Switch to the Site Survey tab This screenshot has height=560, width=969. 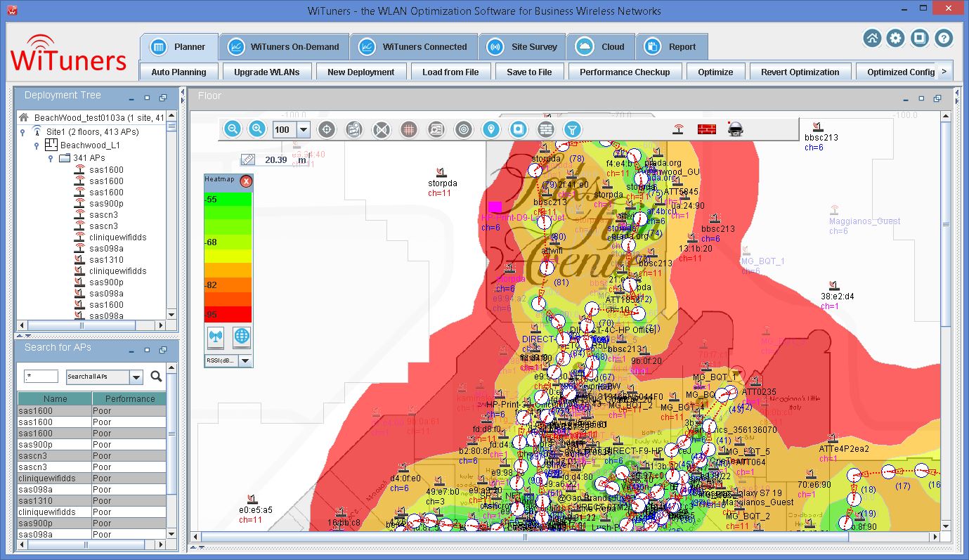pyautogui.click(x=523, y=47)
